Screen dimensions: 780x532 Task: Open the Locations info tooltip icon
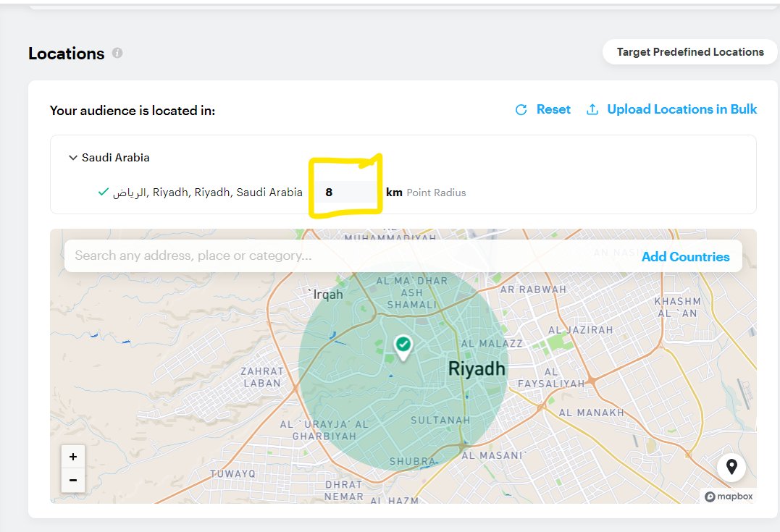click(117, 53)
